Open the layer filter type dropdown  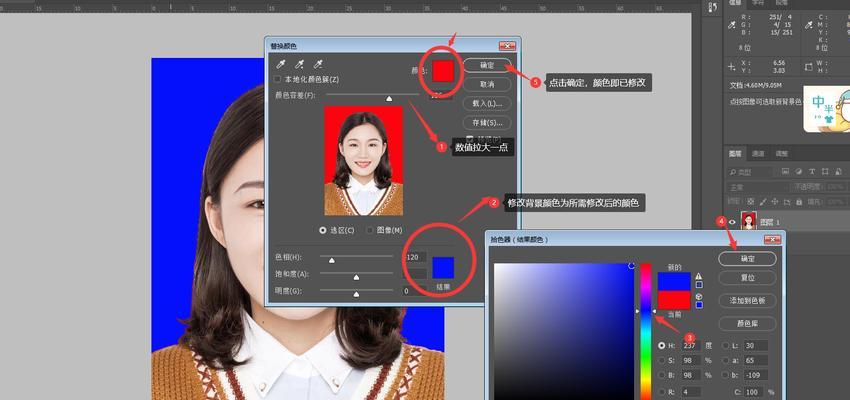pos(750,172)
